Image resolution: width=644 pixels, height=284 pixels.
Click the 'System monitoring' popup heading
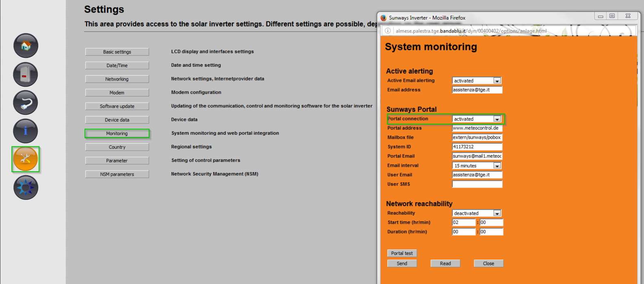tap(431, 47)
